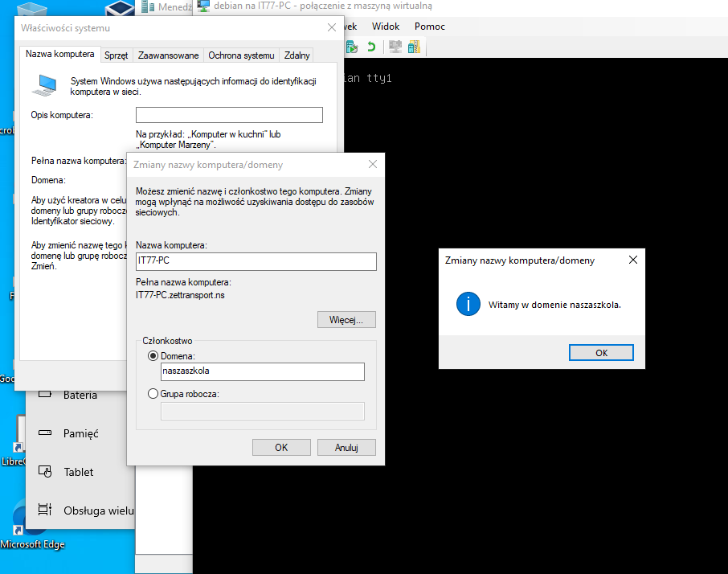Click the Nazwa komputera text field

point(256,261)
